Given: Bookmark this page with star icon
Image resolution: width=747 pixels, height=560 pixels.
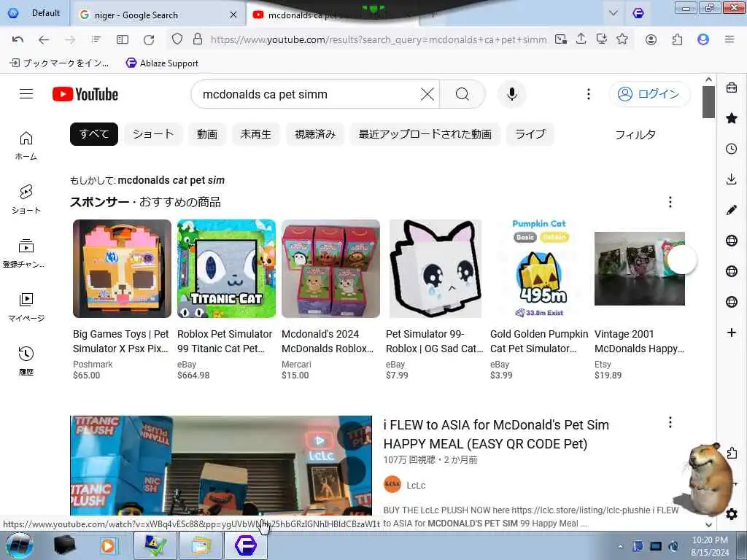Looking at the screenshot, I should point(622,39).
